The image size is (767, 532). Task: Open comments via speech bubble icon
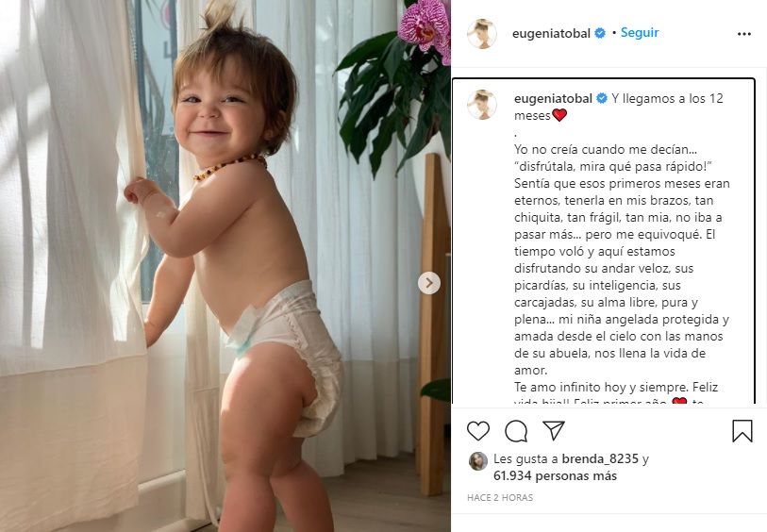tap(516, 431)
